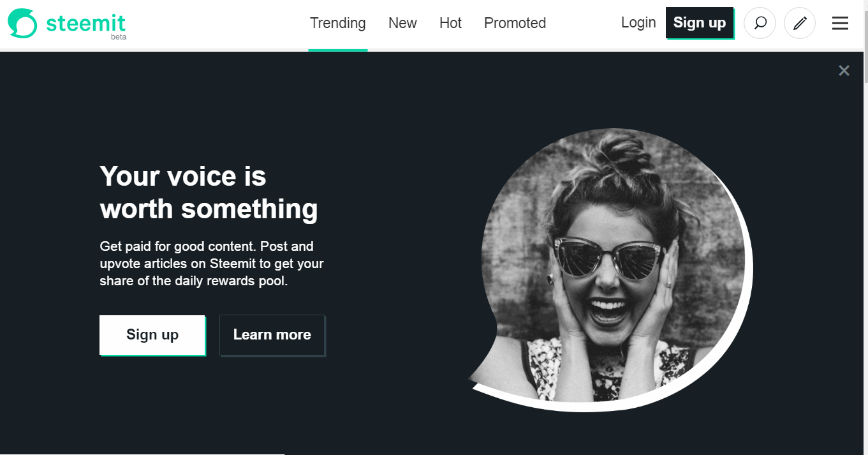
Task: Click the smiling woman banner image
Action: tap(610, 269)
